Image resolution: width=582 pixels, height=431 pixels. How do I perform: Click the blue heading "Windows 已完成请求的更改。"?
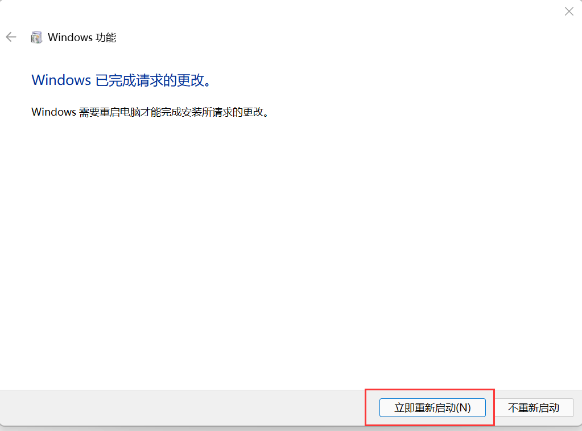(121, 80)
